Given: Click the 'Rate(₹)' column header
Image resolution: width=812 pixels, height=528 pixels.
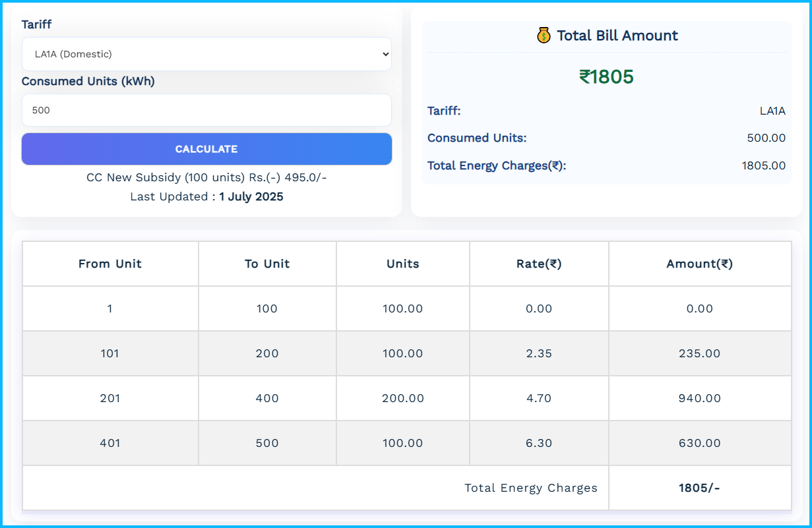Looking at the screenshot, I should 539,264.
